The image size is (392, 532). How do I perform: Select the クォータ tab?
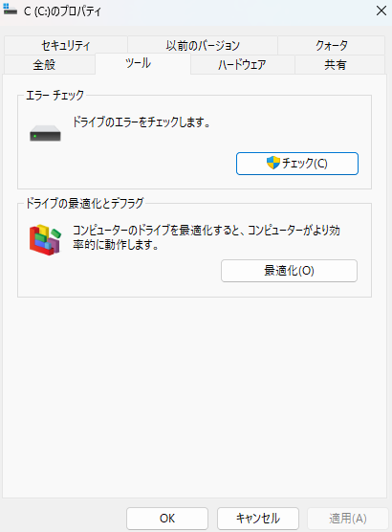tap(332, 45)
